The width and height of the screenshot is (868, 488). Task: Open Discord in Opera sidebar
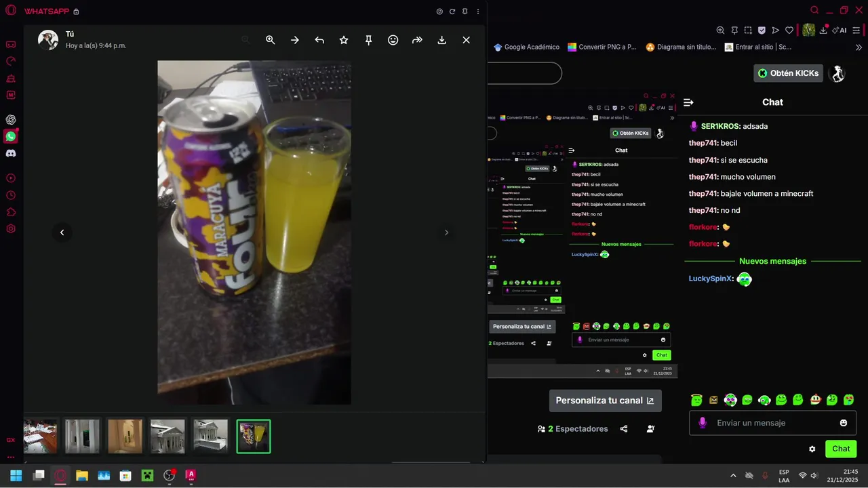point(11,153)
